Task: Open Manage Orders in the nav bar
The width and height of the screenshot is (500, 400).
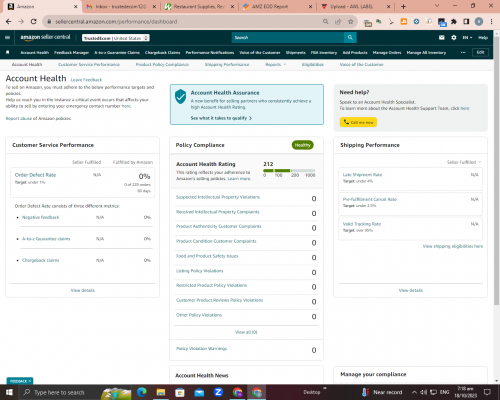Action: pos(387,53)
